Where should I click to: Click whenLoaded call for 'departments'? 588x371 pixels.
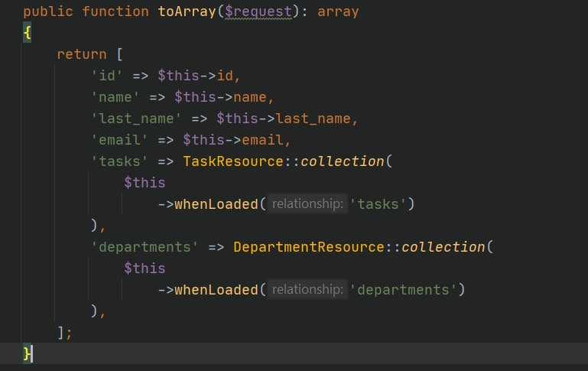(x=216, y=290)
